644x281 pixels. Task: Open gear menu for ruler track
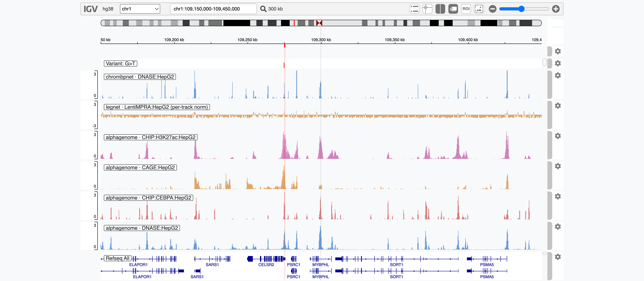click(x=558, y=51)
